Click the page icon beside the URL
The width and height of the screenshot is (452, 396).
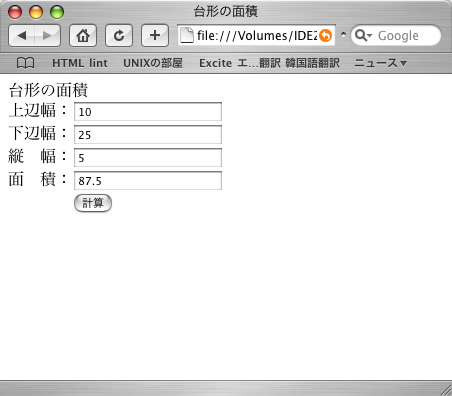[x=187, y=35]
